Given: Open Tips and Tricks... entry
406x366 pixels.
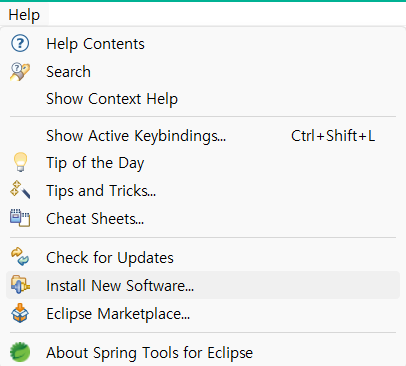Looking at the screenshot, I should pyautogui.click(x=203, y=191).
